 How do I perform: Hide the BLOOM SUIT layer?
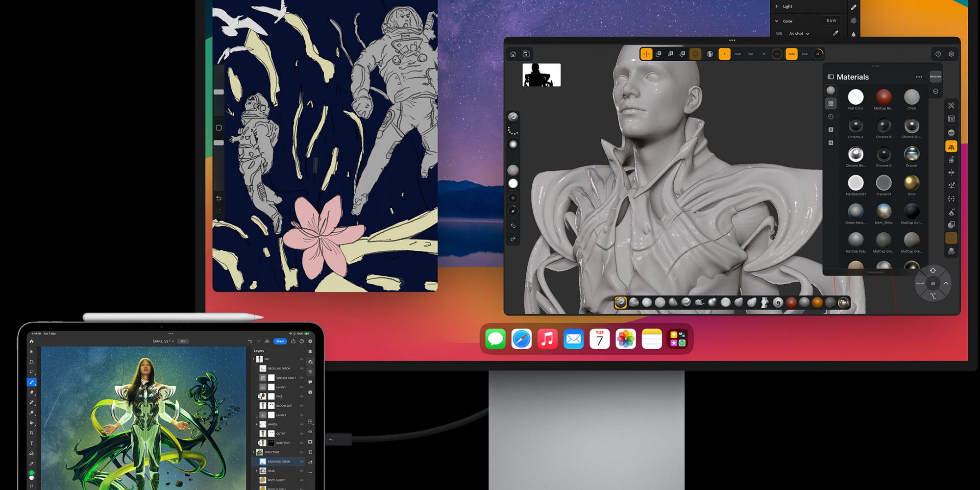click(302, 406)
